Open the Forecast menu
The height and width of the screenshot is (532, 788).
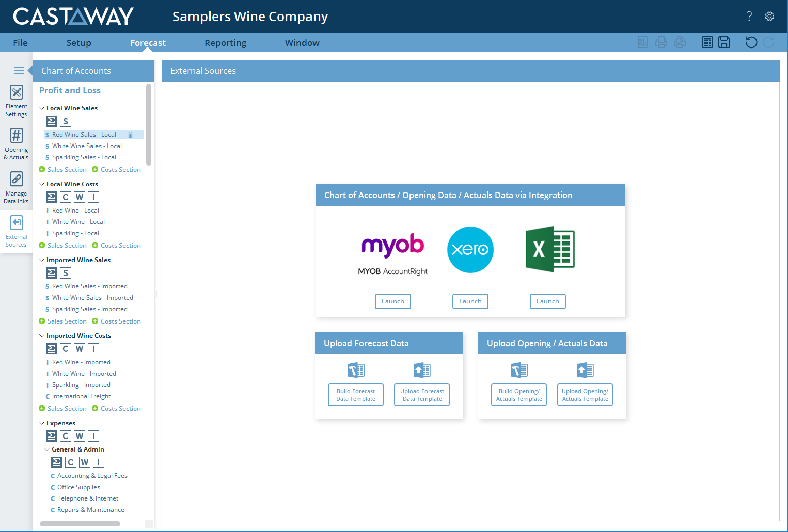148,43
